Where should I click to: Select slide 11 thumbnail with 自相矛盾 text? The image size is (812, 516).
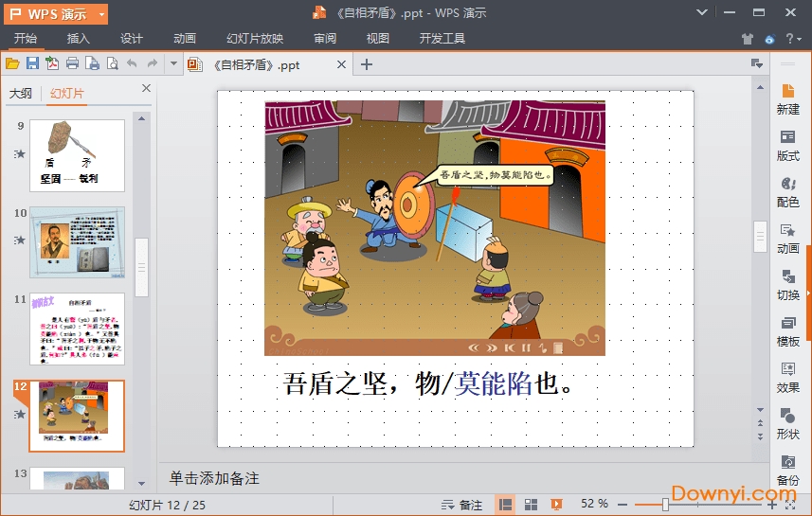point(77,329)
